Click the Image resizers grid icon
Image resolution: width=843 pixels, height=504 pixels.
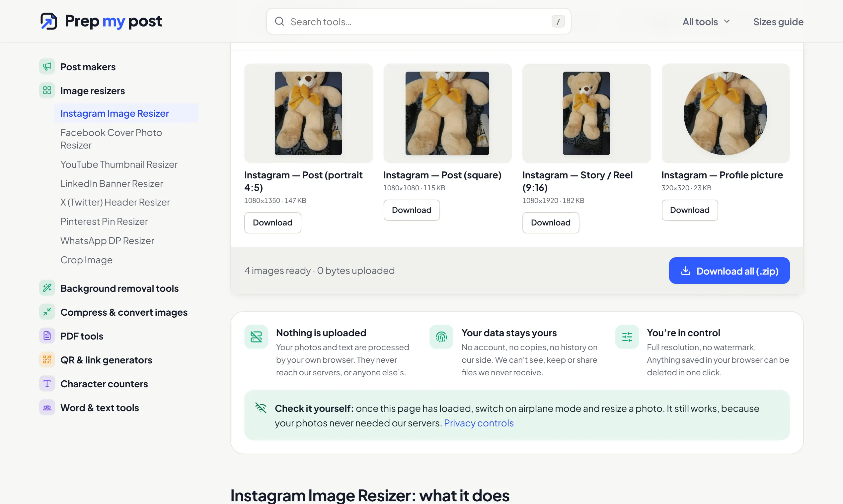click(x=47, y=90)
